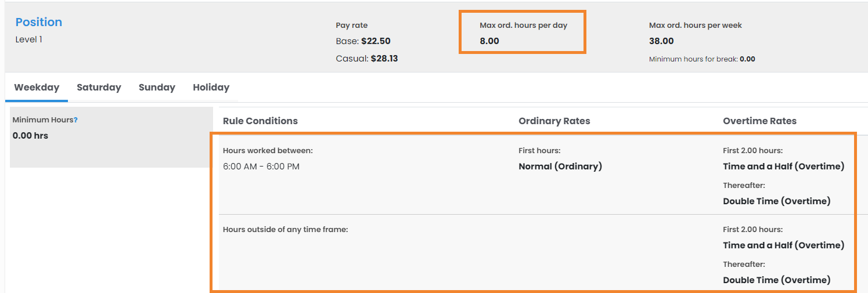
Task: Click the 8.00 max ordinary hours per day
Action: coord(489,41)
